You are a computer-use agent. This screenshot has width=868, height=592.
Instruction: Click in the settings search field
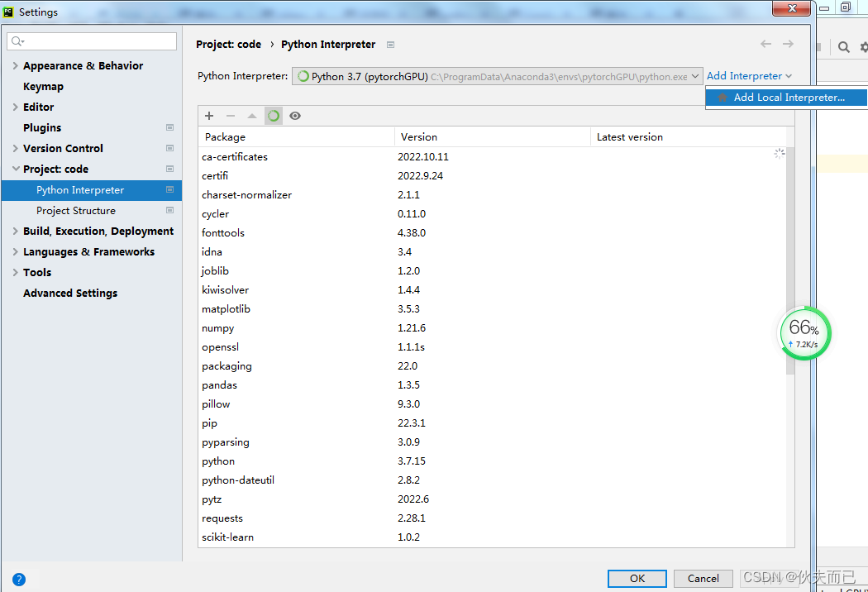(x=92, y=41)
